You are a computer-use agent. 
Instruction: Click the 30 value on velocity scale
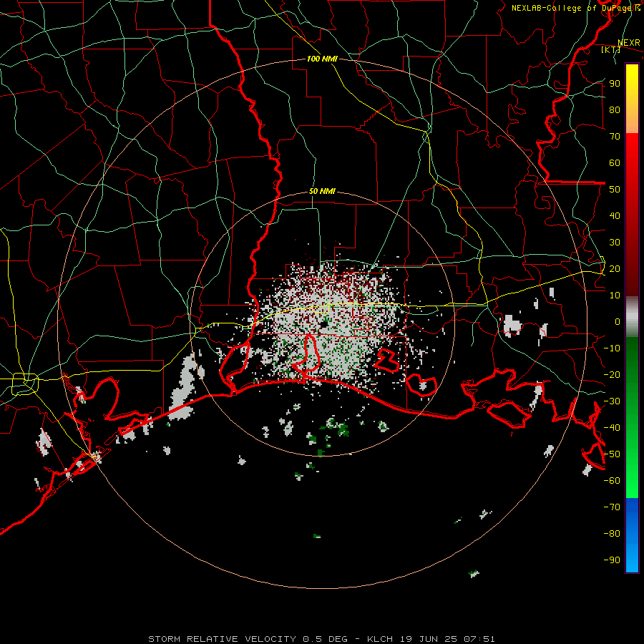point(615,243)
